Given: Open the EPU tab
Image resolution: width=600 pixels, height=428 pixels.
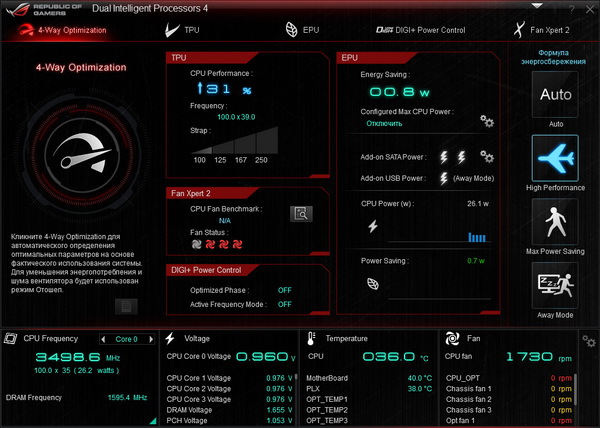Looking at the screenshot, I should (302, 30).
